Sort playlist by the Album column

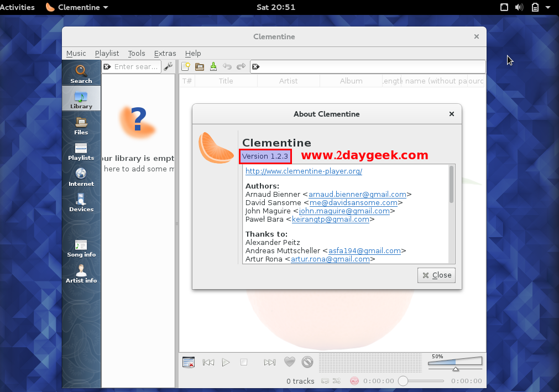[x=351, y=81]
